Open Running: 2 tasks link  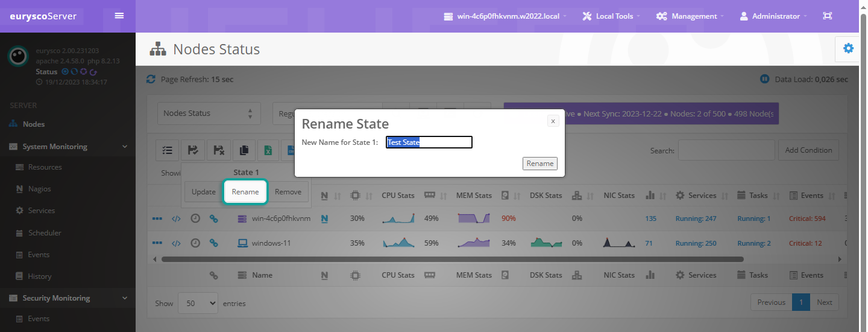[x=754, y=243]
